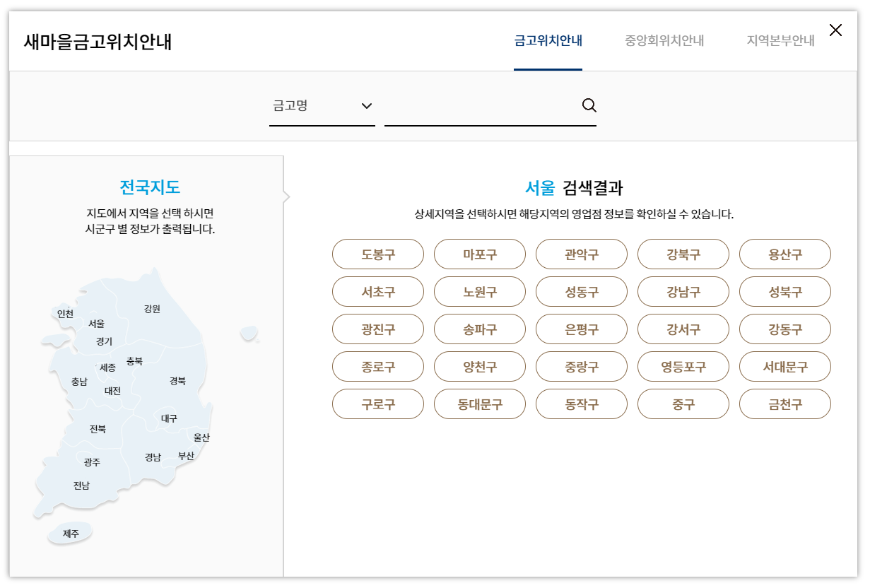Select 중랑구 district button
The image size is (870, 588).
pyautogui.click(x=582, y=367)
